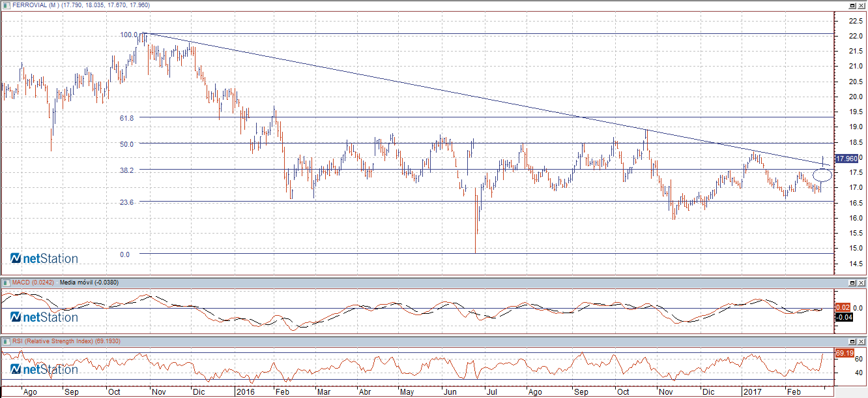The width and height of the screenshot is (868, 398).
Task: Select the circle annotation near the last candles
Action: (822, 174)
